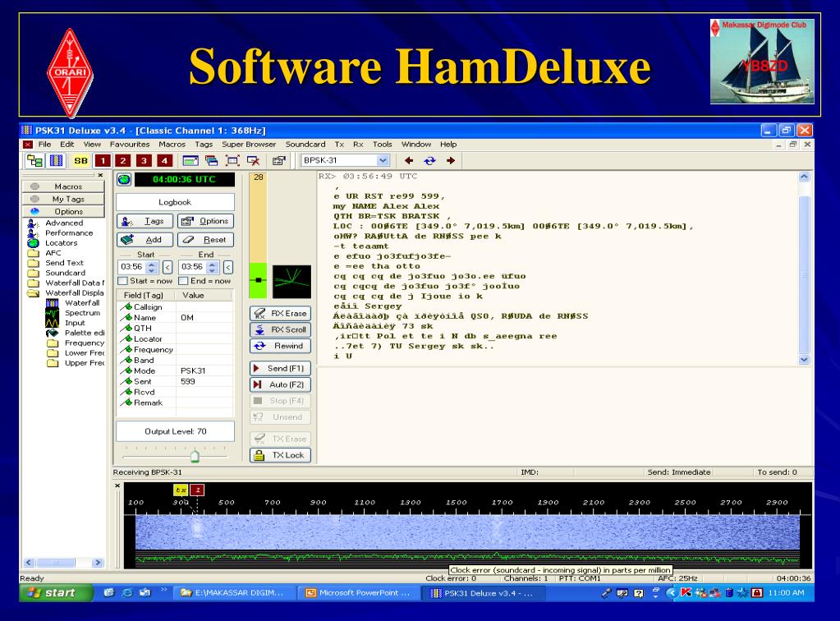Select channel 3 red toolbar button
The width and height of the screenshot is (840, 621).
coord(144,160)
